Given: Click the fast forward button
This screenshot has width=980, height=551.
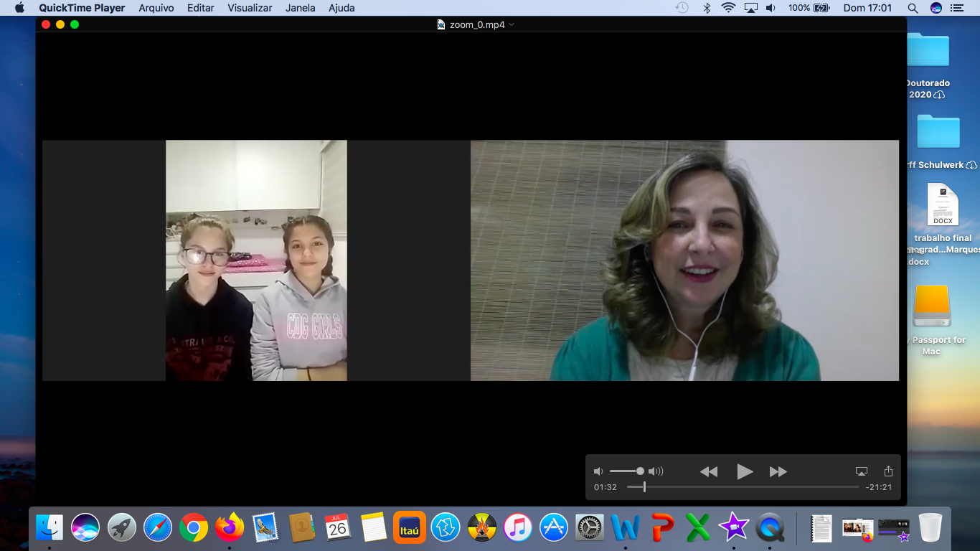Looking at the screenshot, I should (778, 471).
